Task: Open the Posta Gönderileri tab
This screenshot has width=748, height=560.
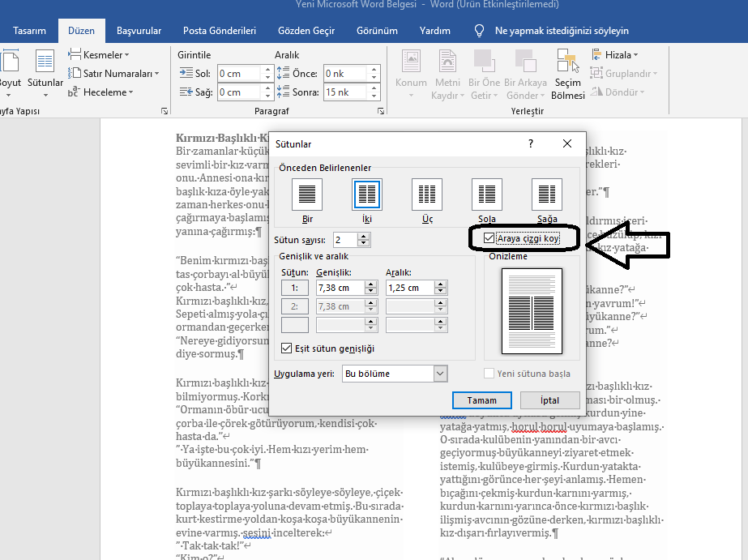Action: (219, 30)
